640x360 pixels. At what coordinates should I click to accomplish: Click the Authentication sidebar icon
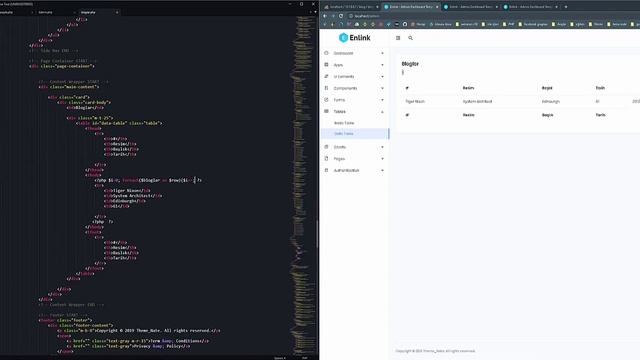[326, 170]
